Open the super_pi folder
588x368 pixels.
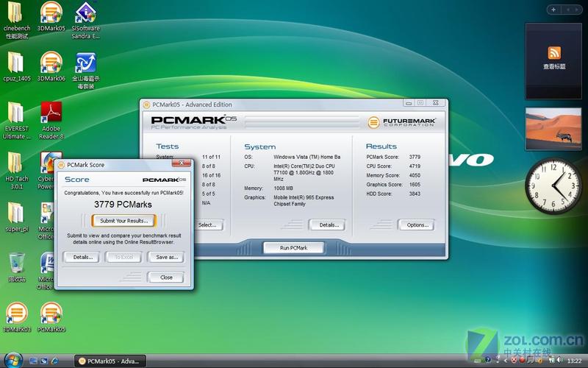click(x=16, y=217)
